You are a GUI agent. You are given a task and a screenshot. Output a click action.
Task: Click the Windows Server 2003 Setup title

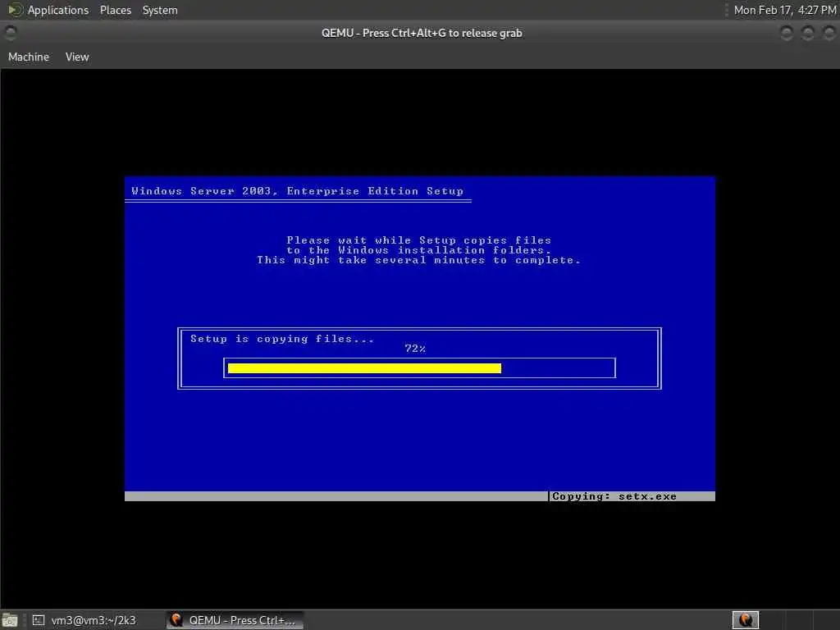point(297,191)
